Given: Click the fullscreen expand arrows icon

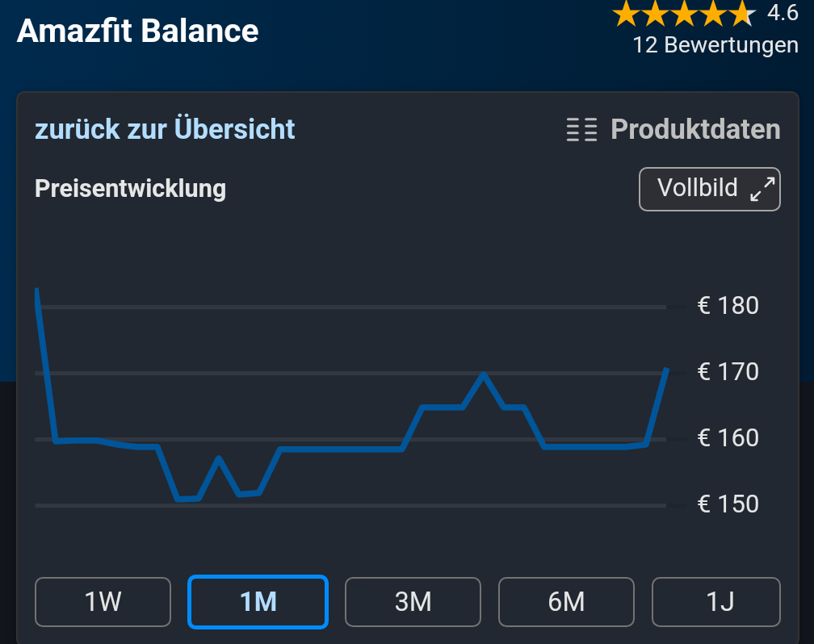Looking at the screenshot, I should point(762,189).
